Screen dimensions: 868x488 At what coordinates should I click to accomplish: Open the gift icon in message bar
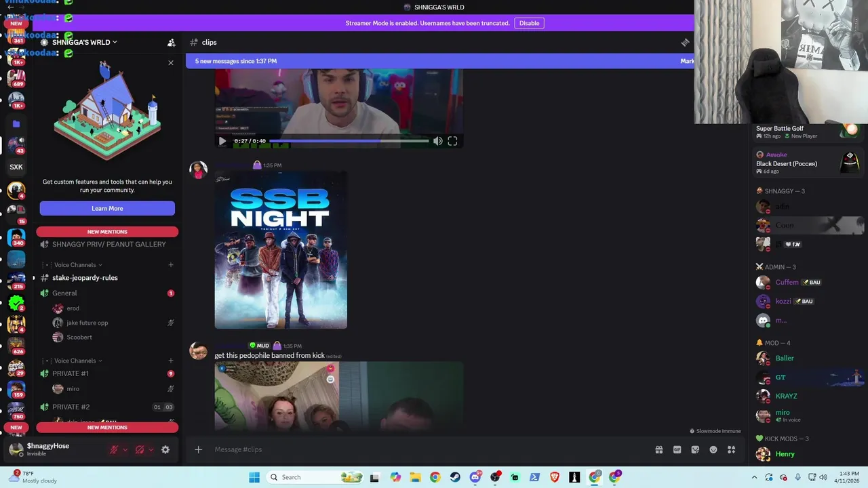(x=658, y=449)
